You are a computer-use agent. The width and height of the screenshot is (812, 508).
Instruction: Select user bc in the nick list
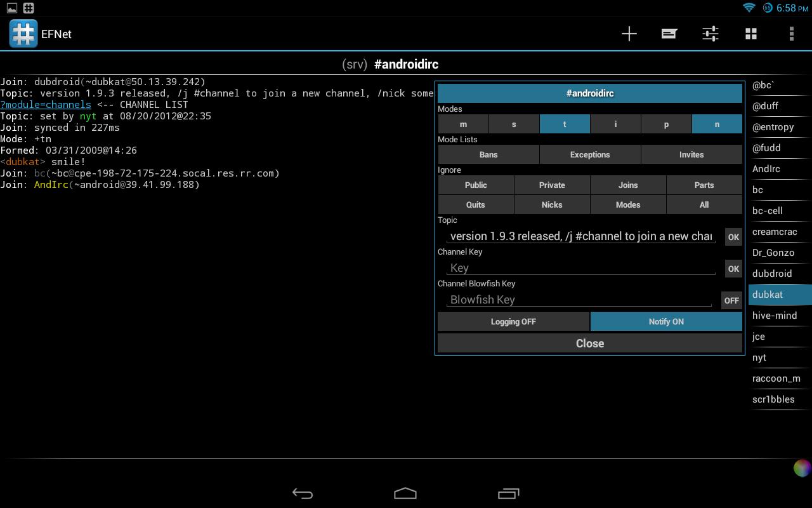tap(780, 190)
